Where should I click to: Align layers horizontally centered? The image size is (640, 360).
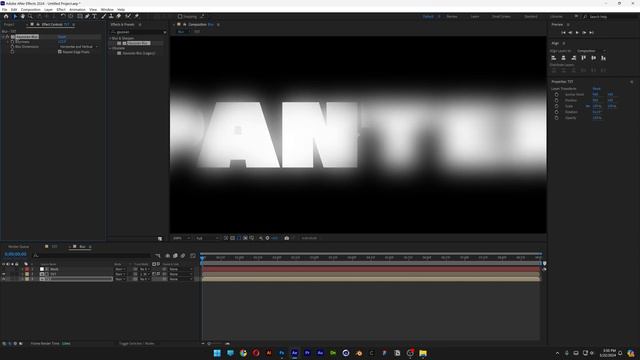564,58
